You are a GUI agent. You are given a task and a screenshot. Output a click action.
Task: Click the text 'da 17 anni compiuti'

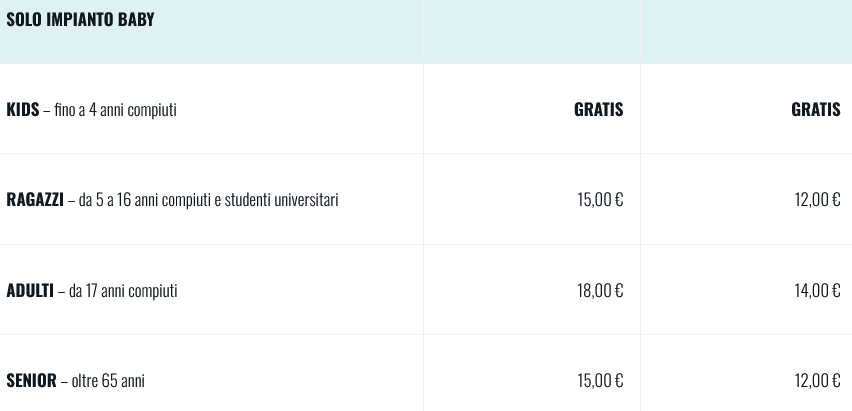coord(123,291)
